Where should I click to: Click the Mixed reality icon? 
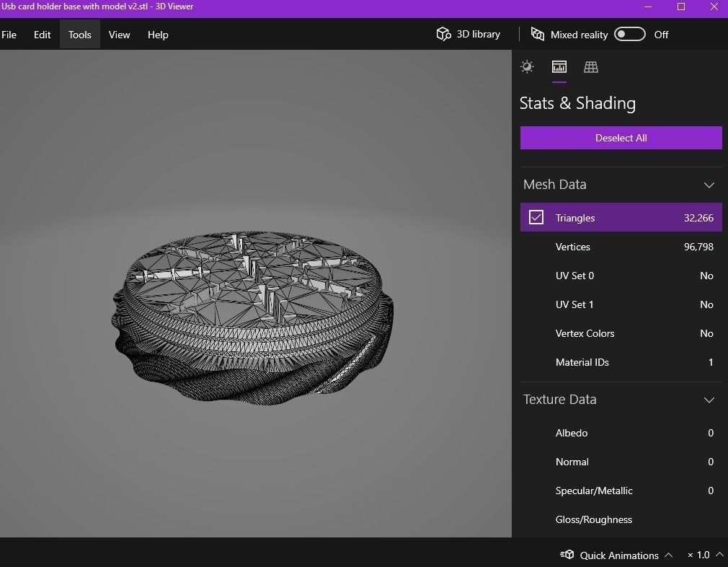point(538,34)
